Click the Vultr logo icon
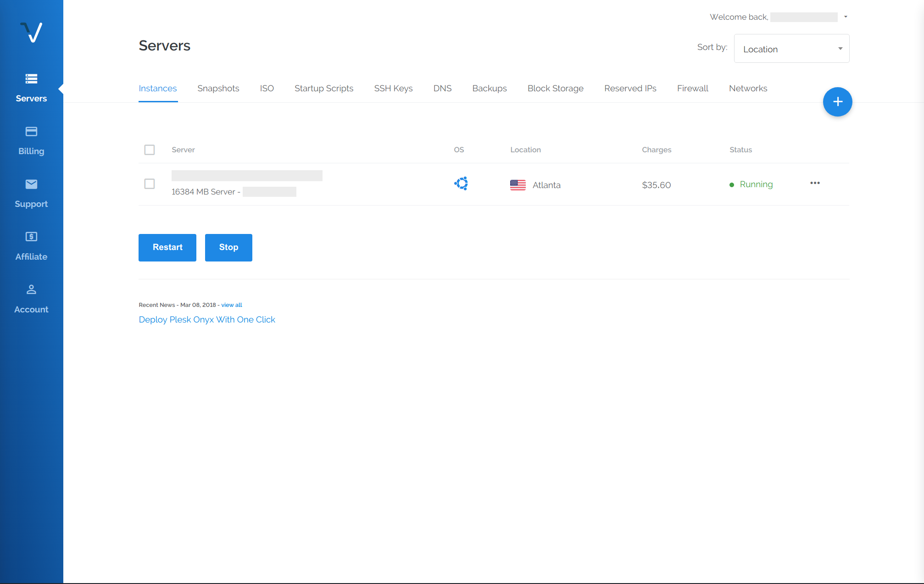The image size is (924, 584). (31, 33)
